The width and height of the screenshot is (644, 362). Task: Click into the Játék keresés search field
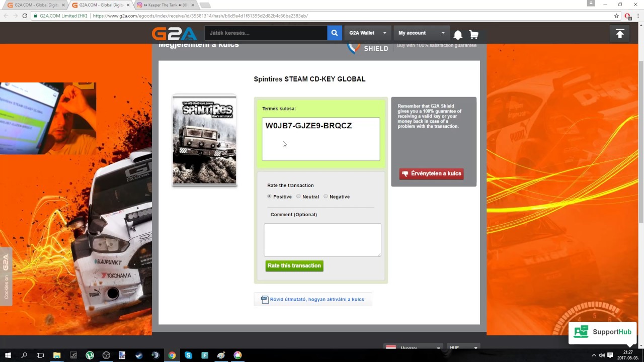(266, 33)
